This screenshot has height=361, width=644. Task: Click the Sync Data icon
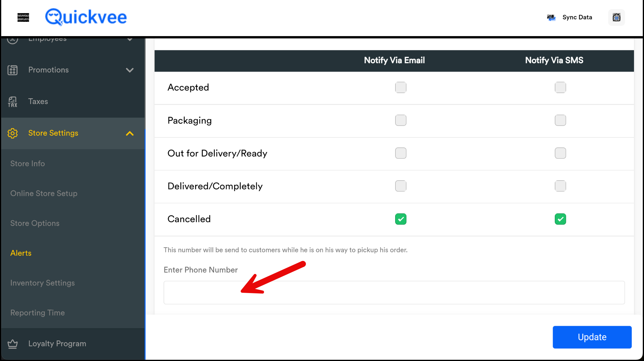[x=551, y=18]
